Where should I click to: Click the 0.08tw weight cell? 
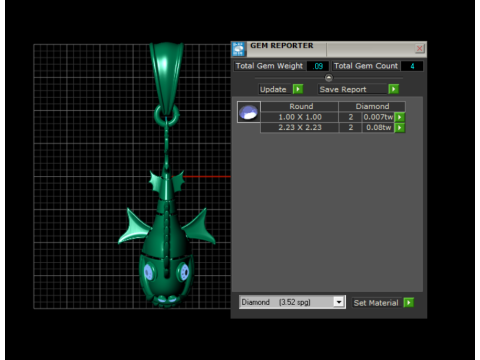point(378,128)
